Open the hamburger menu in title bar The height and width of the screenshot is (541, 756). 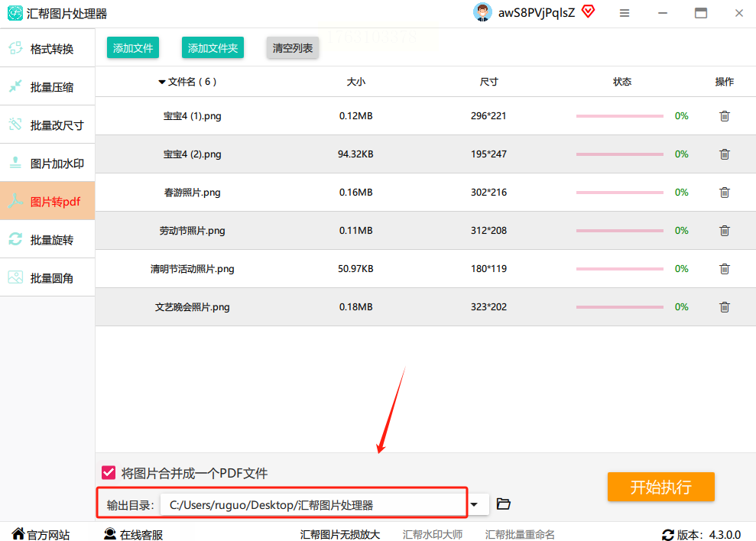(625, 14)
